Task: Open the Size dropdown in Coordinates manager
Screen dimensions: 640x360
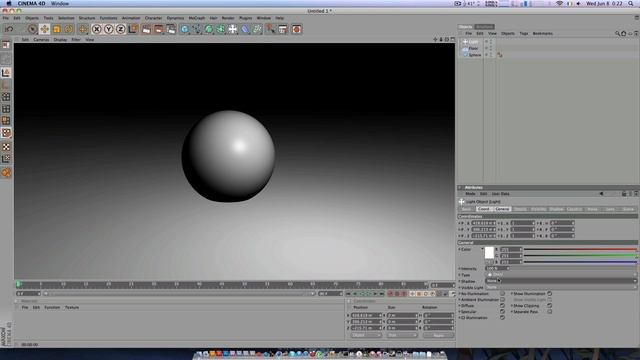Action: (402, 335)
